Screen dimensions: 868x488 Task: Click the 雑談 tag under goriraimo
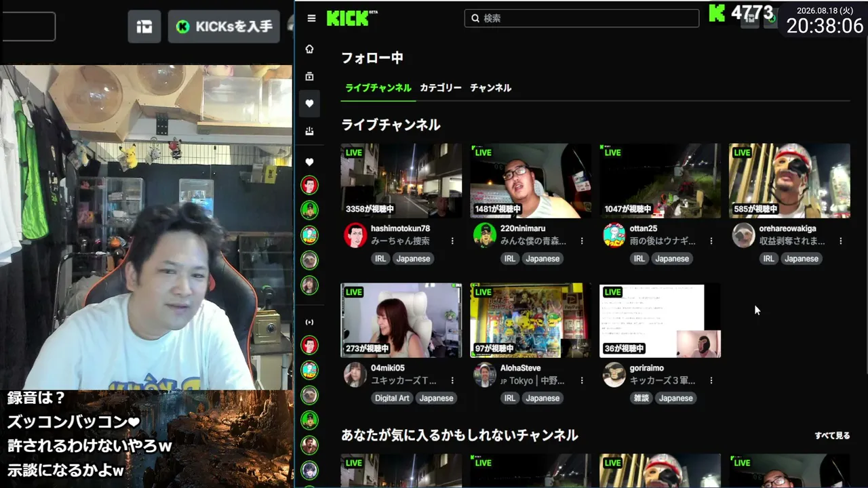[642, 398]
